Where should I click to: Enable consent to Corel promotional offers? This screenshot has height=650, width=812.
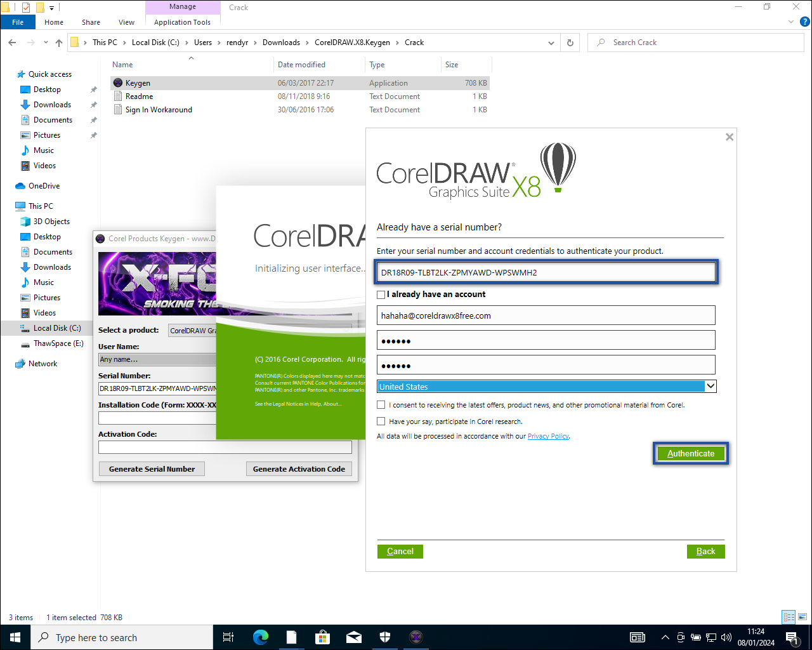381,404
